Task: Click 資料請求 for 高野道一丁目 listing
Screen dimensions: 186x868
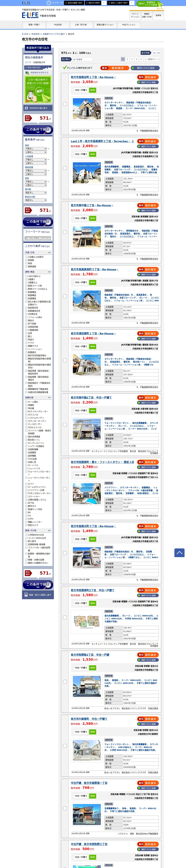Action: (148, 783)
